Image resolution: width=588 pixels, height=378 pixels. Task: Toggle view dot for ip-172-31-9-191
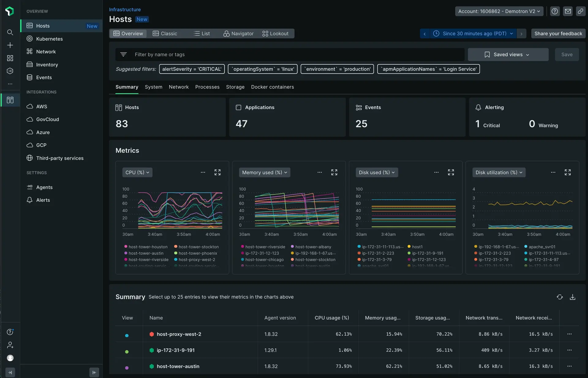[x=127, y=352]
